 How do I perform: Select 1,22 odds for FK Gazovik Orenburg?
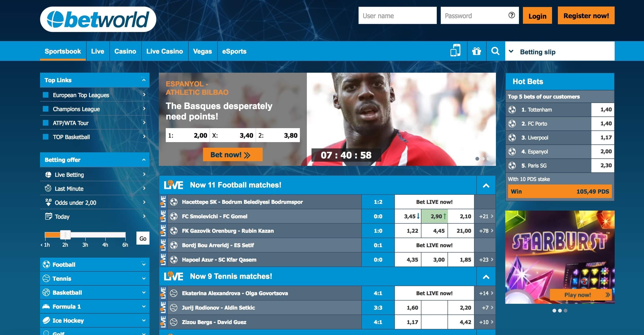pyautogui.click(x=408, y=231)
